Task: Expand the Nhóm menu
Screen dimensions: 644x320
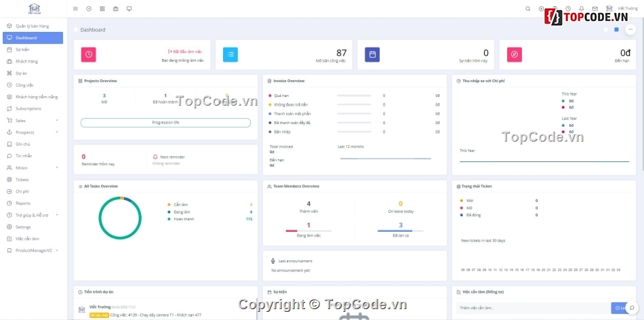Action: click(x=33, y=168)
